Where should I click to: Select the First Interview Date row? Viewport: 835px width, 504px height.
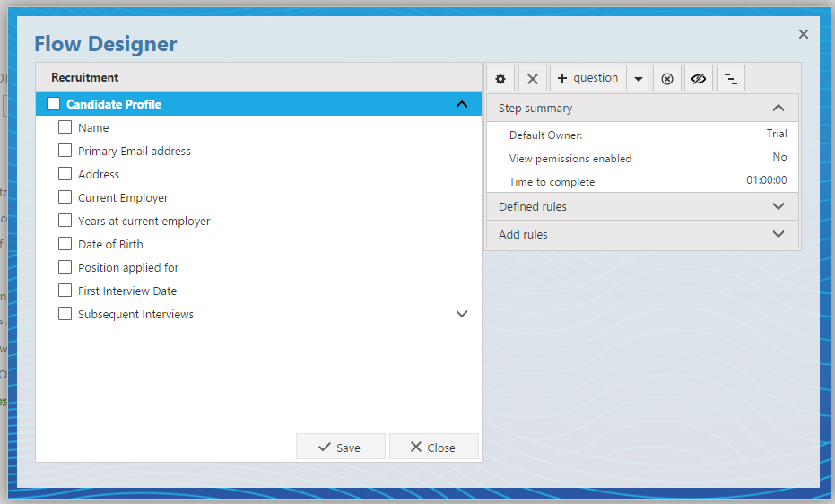259,291
